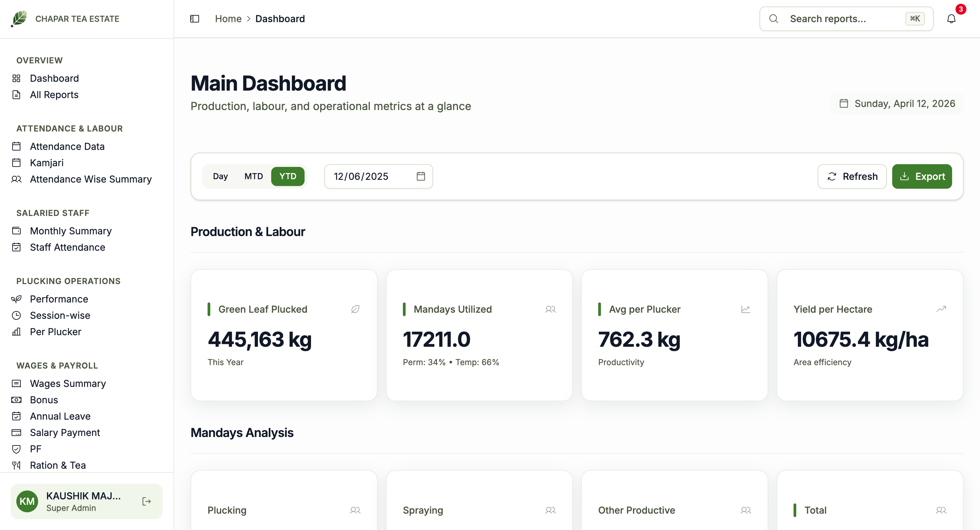Toggle the YTD time range option
The height and width of the screenshot is (530, 980).
[x=288, y=176]
